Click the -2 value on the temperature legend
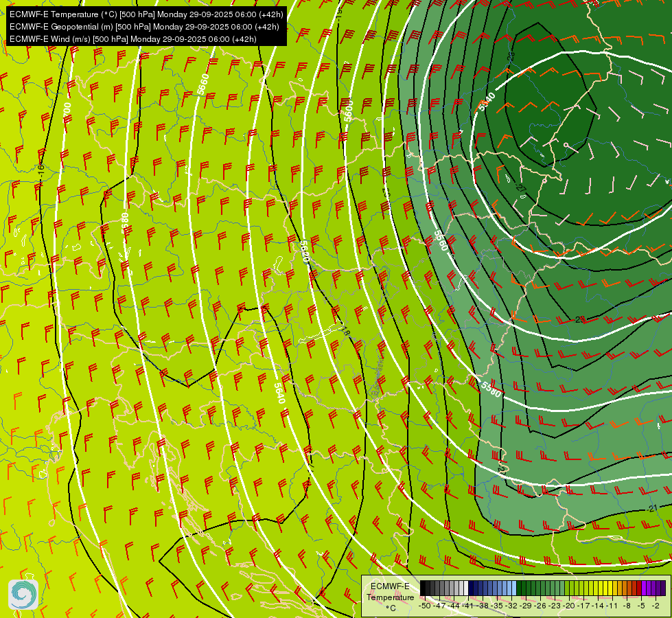 [656, 606]
